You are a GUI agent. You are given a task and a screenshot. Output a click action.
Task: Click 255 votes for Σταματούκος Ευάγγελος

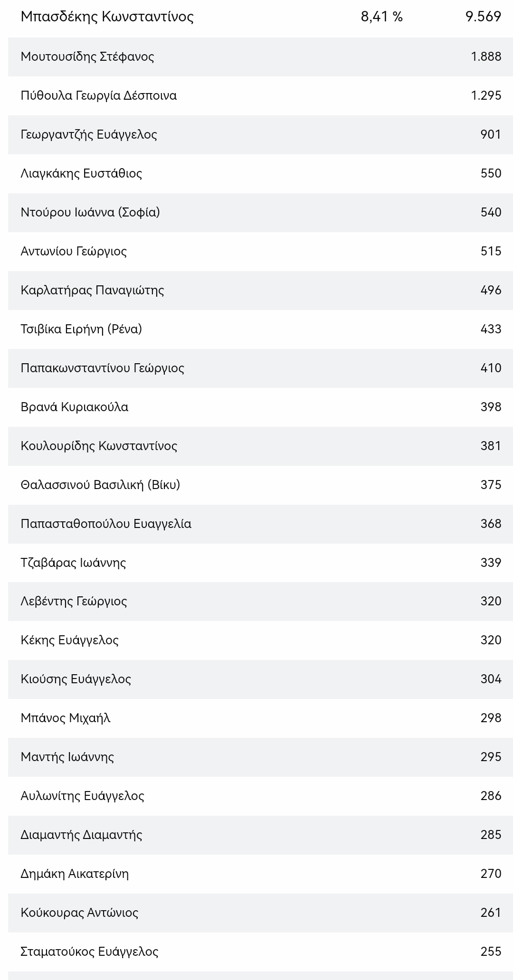pyautogui.click(x=491, y=952)
